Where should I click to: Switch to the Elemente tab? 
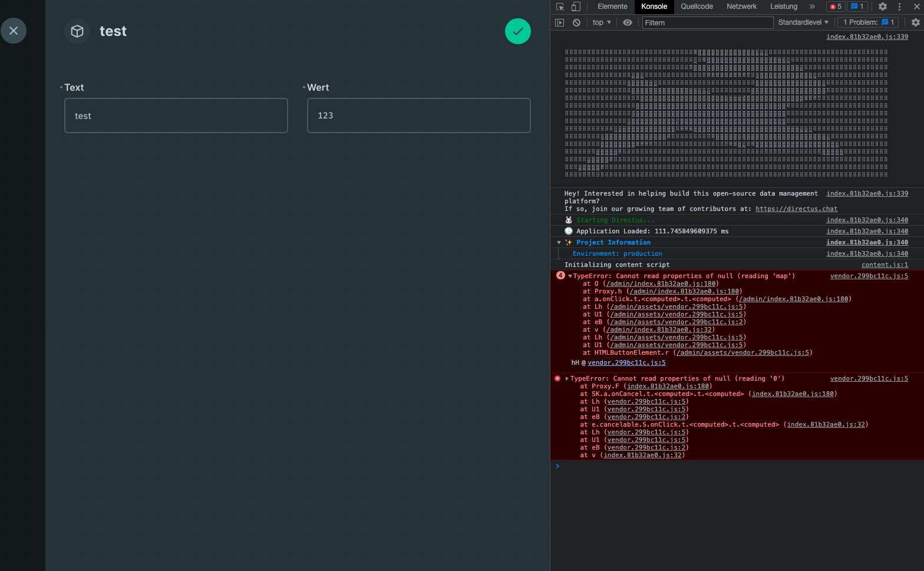point(612,6)
